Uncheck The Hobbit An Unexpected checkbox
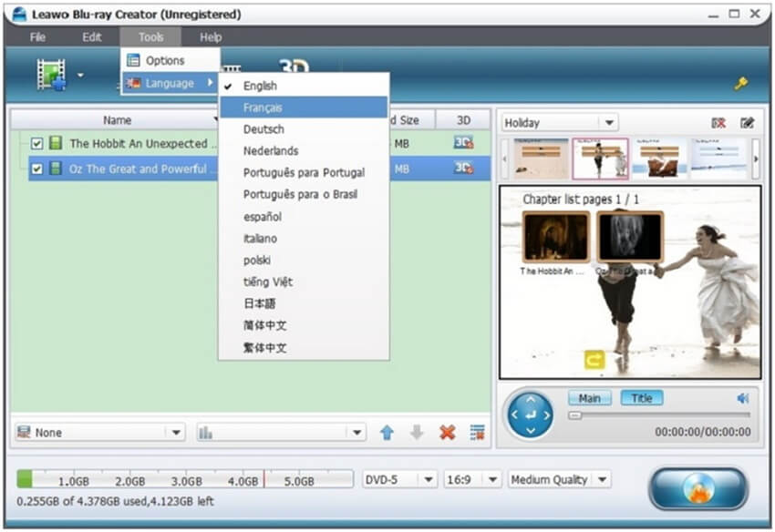The width and height of the screenshot is (775, 532). point(36,143)
